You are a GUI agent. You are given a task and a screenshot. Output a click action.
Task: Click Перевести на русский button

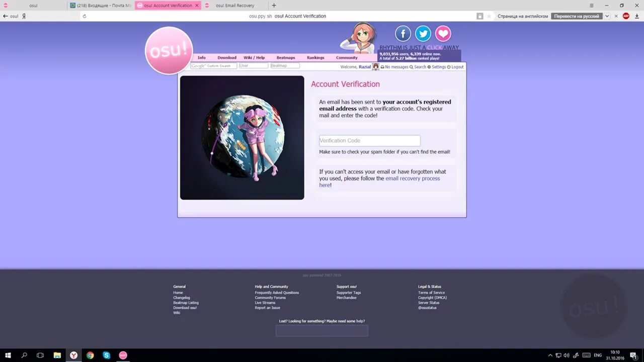tap(577, 16)
